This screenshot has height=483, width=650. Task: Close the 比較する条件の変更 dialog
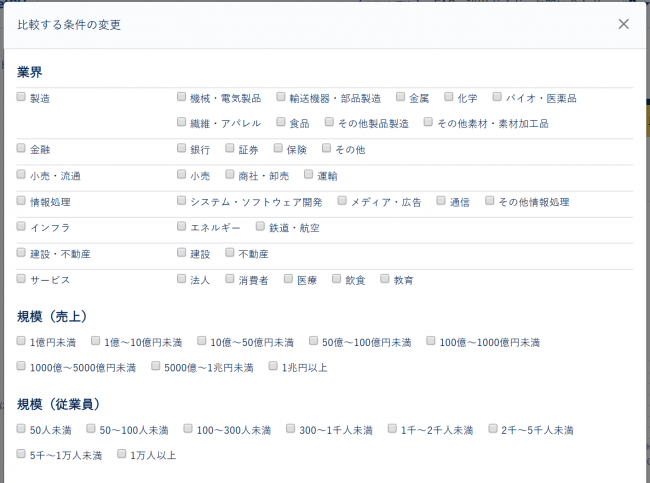tap(623, 24)
